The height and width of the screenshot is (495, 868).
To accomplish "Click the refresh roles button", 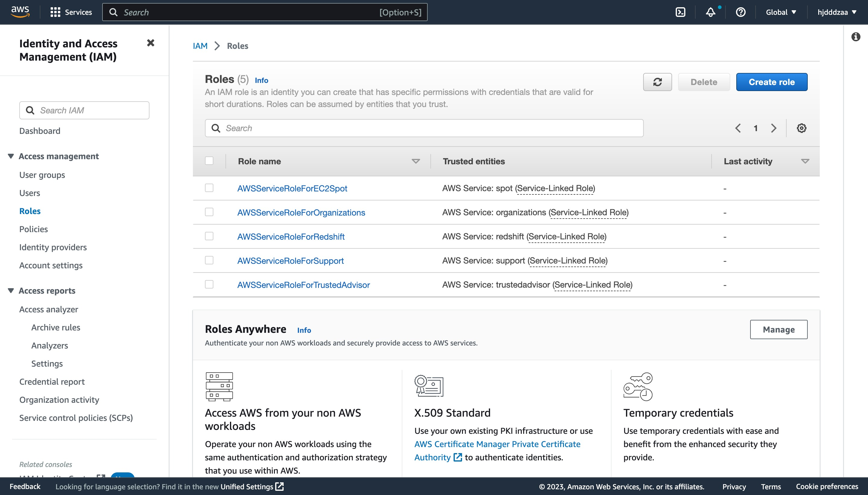I will (657, 82).
